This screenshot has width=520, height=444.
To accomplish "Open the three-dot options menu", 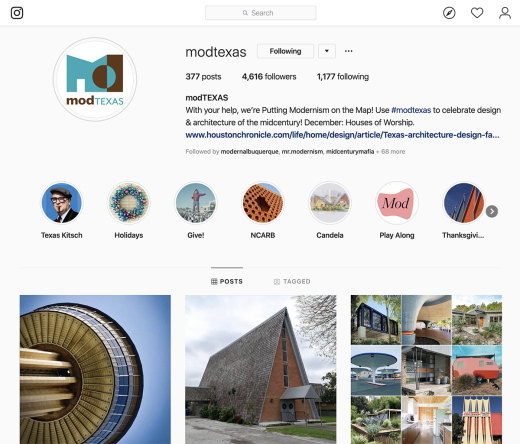I will [349, 51].
